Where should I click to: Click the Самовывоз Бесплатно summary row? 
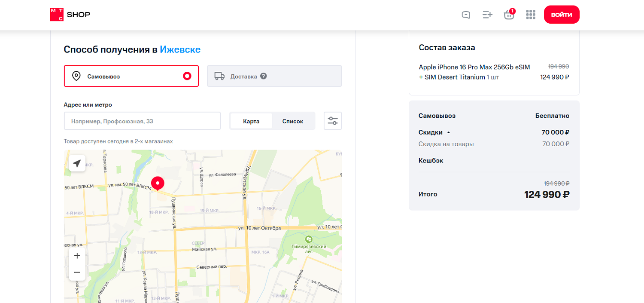(x=494, y=116)
